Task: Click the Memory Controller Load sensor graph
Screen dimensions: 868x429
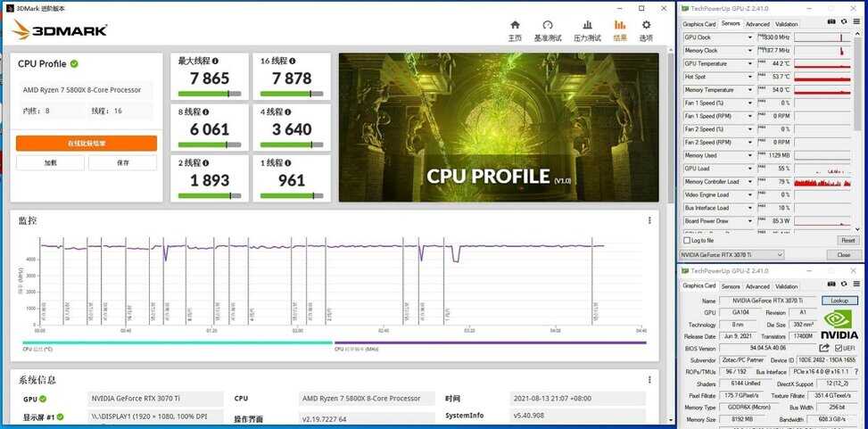Action: point(822,182)
